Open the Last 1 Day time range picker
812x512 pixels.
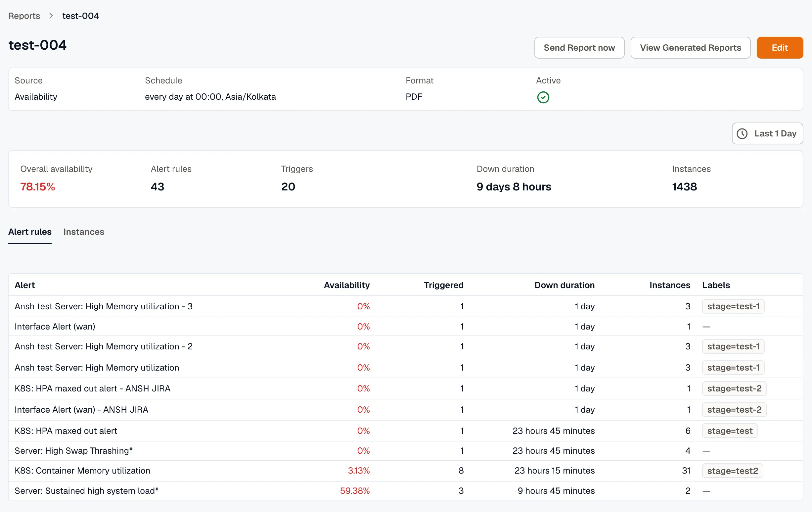click(x=767, y=133)
